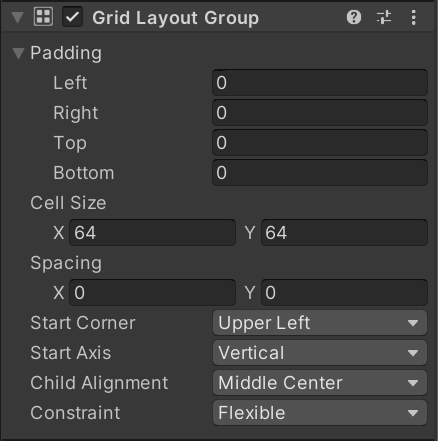Image resolution: width=438 pixels, height=441 pixels.
Task: Open the three-dot component context menu
Action: [413, 17]
